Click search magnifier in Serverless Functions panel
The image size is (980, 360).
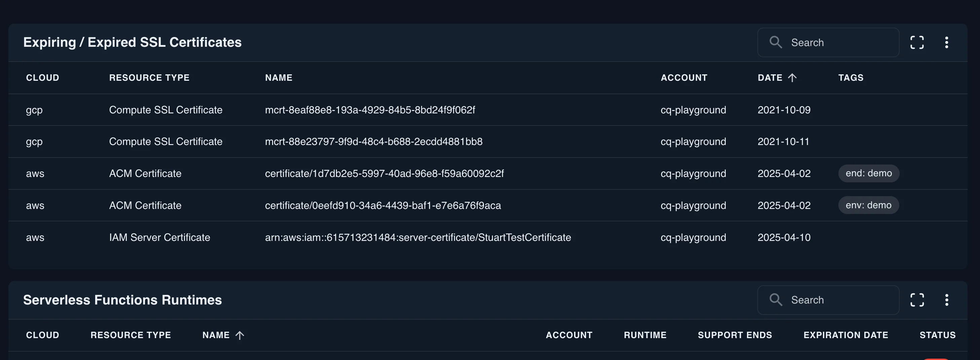pyautogui.click(x=775, y=300)
